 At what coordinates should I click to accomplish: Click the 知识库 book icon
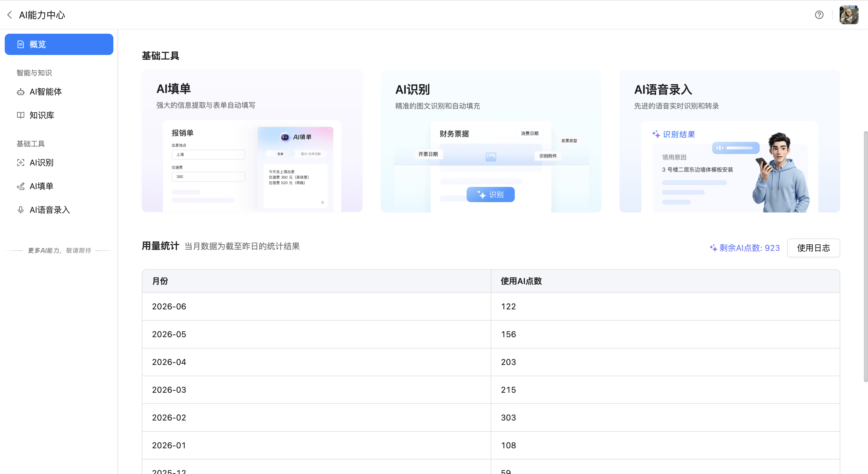tap(21, 115)
